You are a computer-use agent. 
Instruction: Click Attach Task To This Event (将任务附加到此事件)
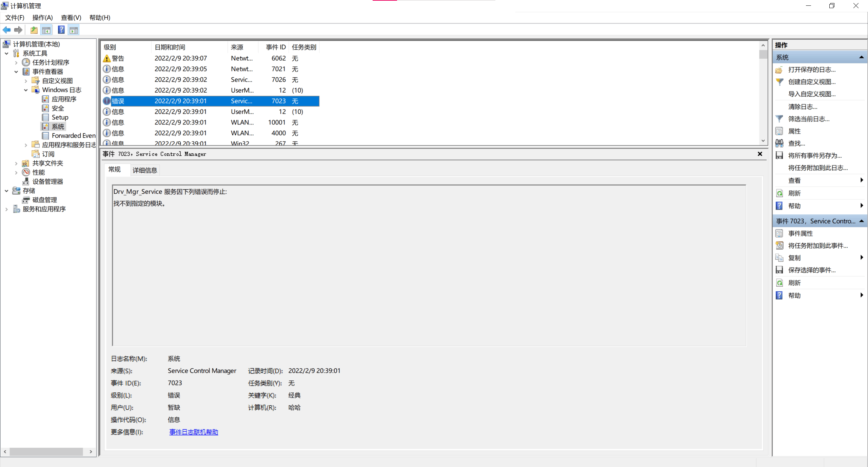click(818, 246)
